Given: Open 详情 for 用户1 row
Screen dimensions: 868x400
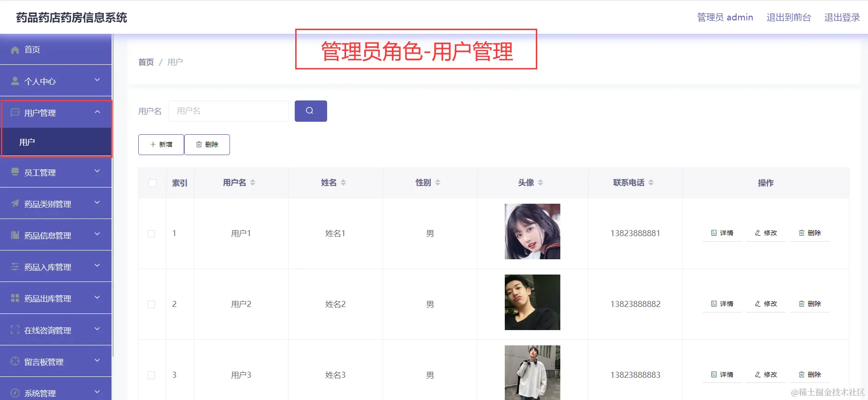Looking at the screenshot, I should coord(722,233).
